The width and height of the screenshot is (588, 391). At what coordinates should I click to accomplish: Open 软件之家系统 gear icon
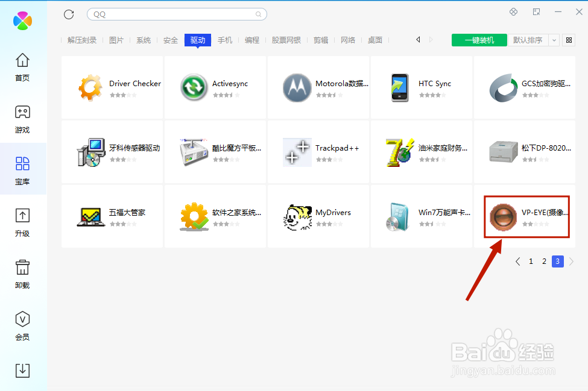click(x=194, y=217)
